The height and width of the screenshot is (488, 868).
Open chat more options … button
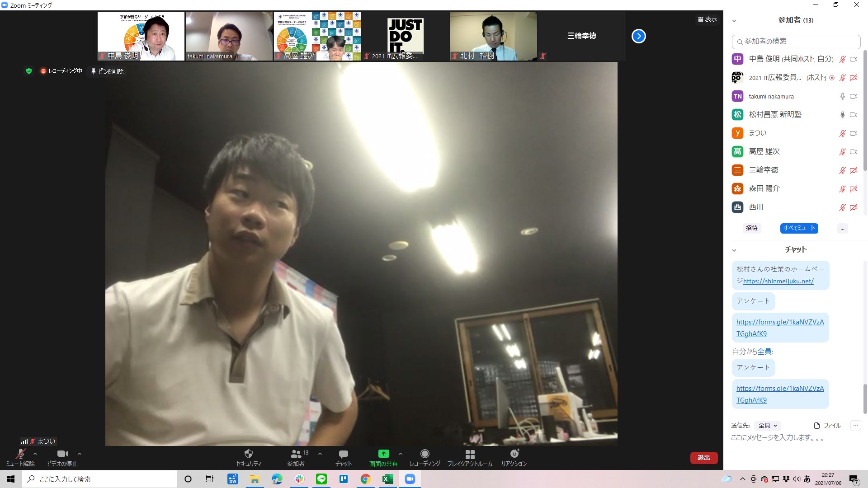[x=855, y=426]
